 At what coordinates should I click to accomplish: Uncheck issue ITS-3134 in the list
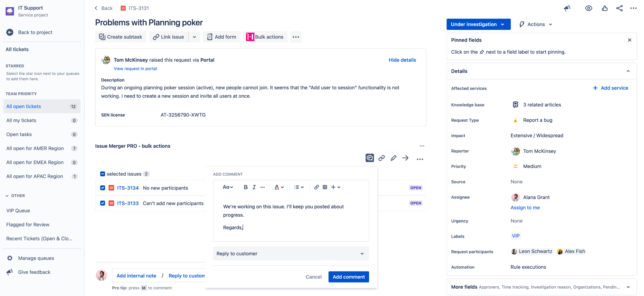102,188
